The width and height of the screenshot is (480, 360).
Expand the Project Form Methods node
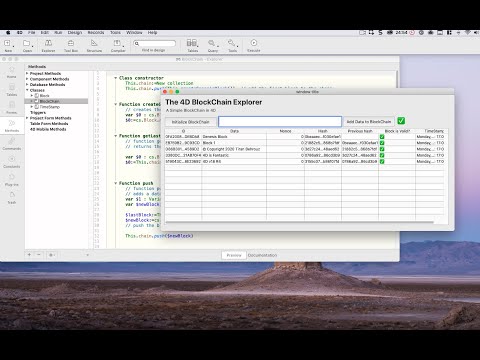tap(27, 118)
